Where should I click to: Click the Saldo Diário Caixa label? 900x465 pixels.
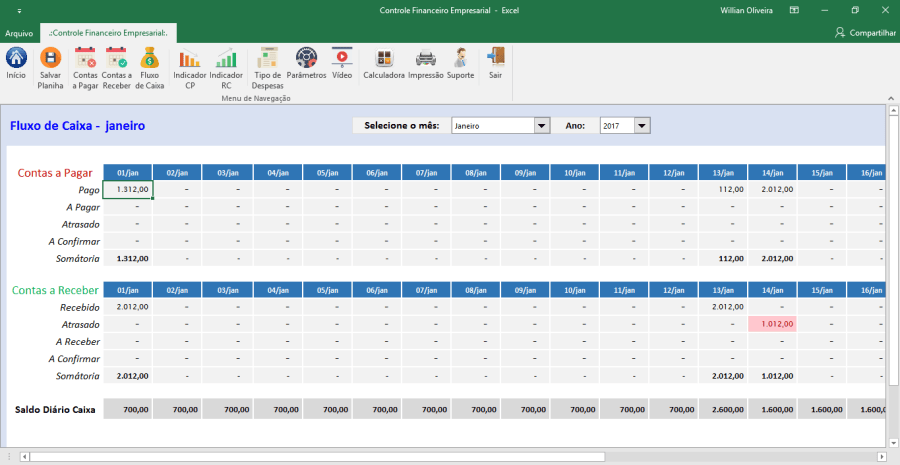pyautogui.click(x=55, y=410)
